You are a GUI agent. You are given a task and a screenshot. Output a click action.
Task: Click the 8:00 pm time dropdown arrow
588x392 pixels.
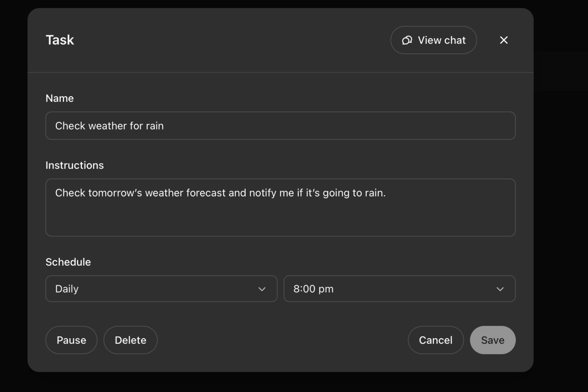tap(500, 289)
